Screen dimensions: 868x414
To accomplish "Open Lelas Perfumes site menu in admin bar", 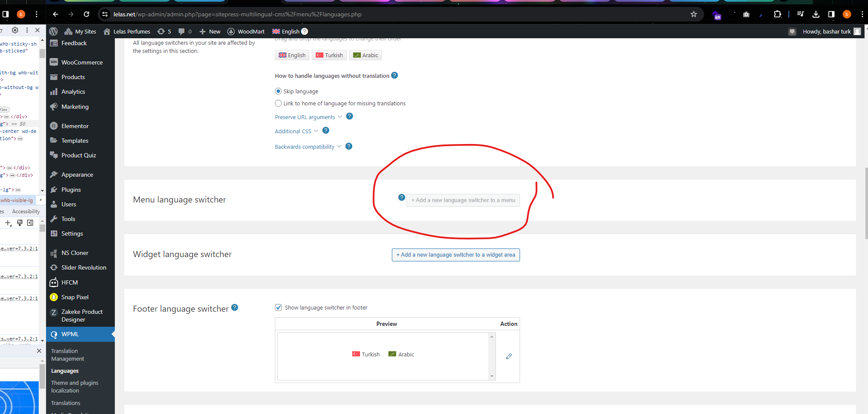I will coord(127,31).
